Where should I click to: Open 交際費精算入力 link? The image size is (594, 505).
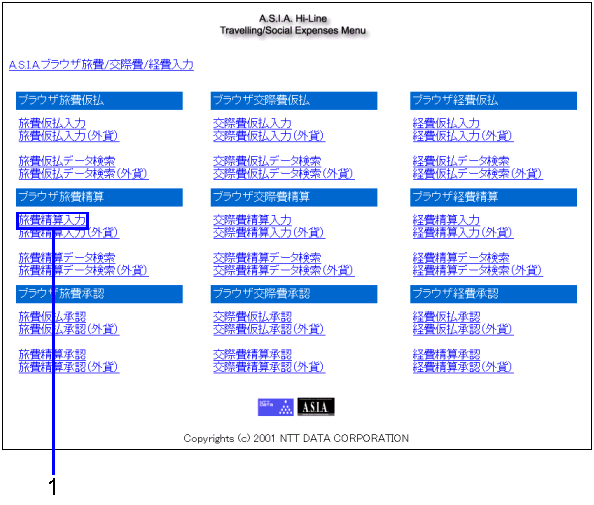coord(252,220)
